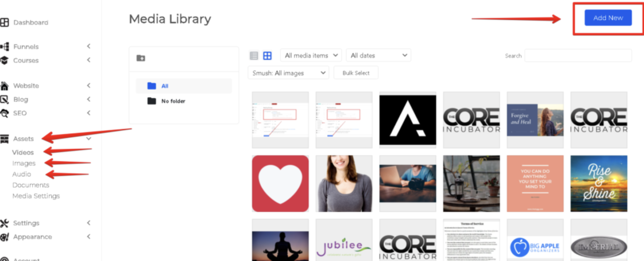Click the Settings tools icon
Image resolution: width=644 pixels, height=261 pixels.
point(5,223)
